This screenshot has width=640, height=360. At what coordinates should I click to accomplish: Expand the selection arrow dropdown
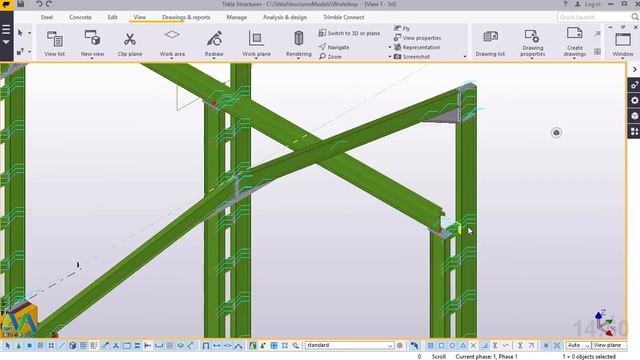coord(29,33)
